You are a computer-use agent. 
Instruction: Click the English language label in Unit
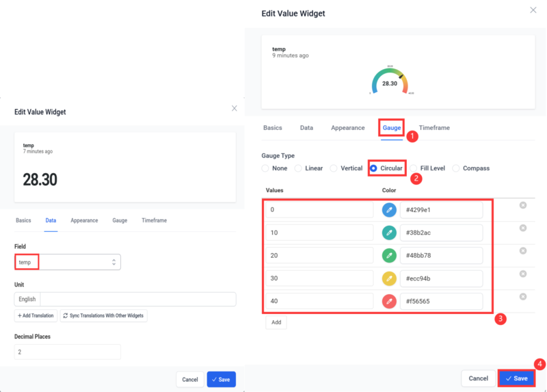pos(27,299)
